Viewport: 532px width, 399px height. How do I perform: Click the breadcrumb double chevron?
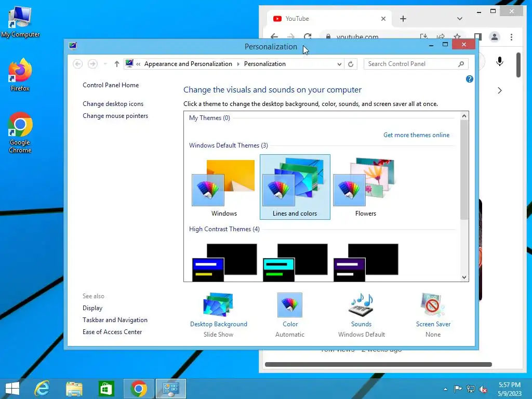click(138, 64)
